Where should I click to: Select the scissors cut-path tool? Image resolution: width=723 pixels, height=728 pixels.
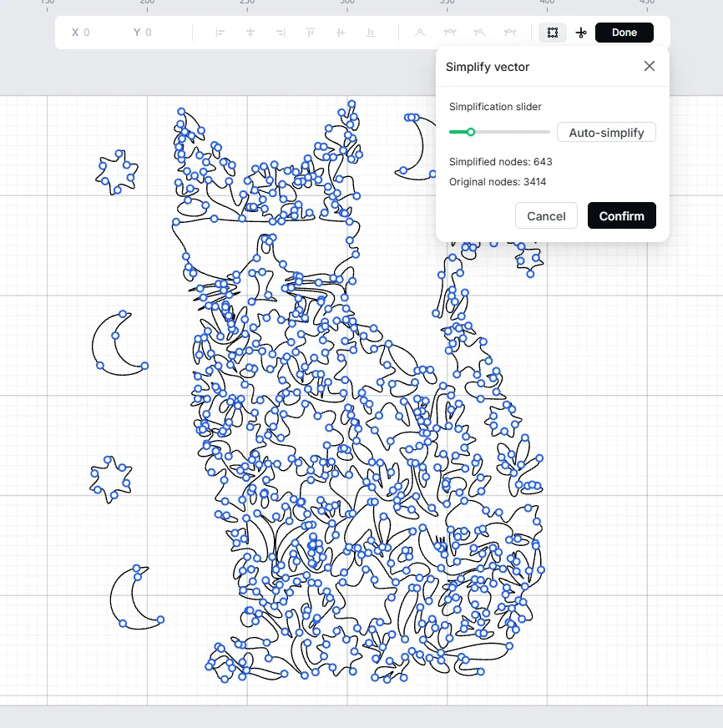pos(581,33)
